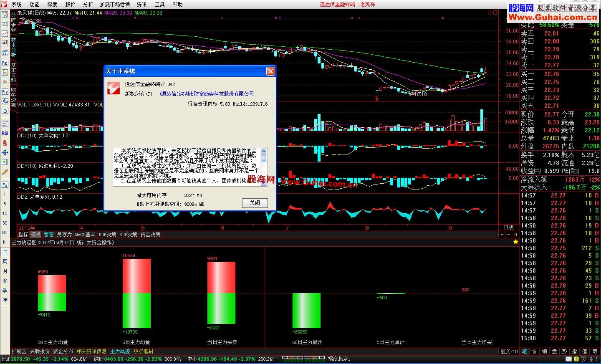Switch to 30-minute period

coord(5,223)
